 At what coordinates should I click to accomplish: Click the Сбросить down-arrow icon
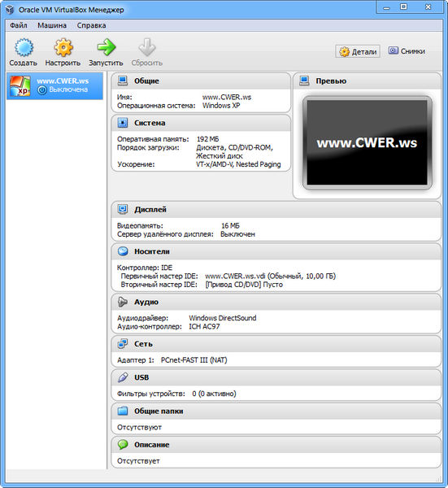coord(147,48)
